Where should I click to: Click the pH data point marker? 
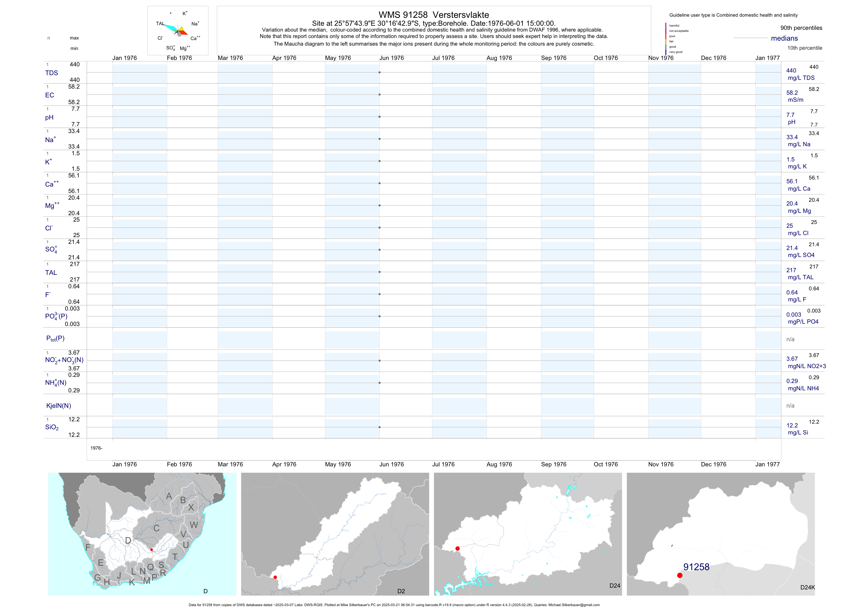point(379,117)
